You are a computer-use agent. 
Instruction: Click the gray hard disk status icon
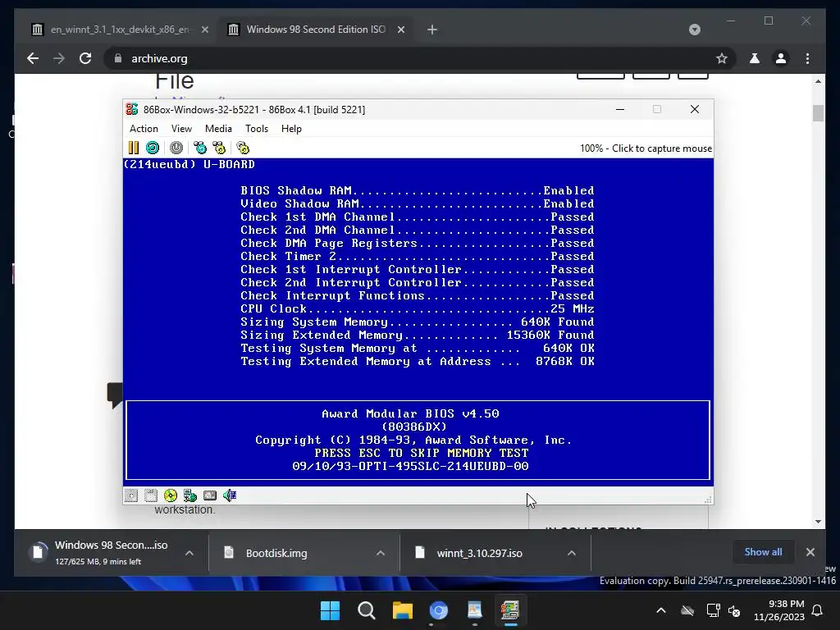[x=210, y=495]
